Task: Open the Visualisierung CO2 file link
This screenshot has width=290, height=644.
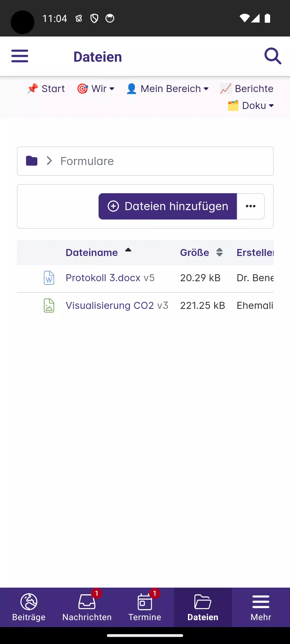Action: pos(110,306)
